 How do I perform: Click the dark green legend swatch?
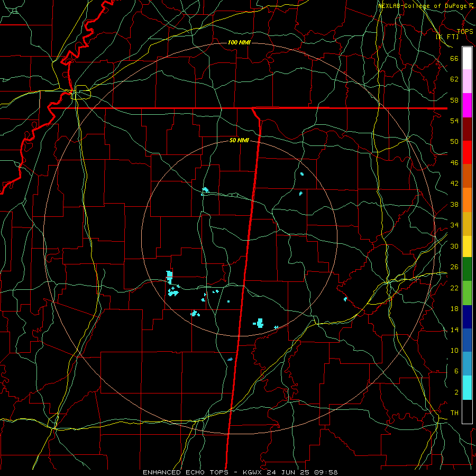point(467,269)
